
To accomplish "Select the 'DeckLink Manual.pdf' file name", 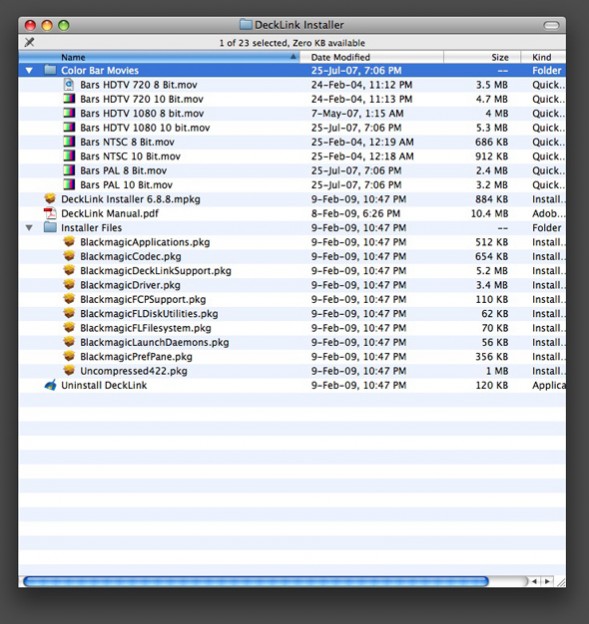I will (x=110, y=214).
